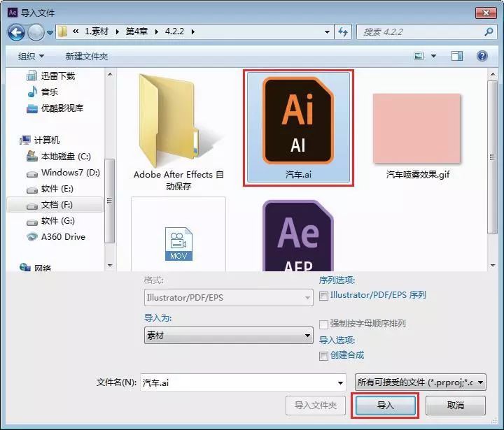Open the view options dropdown arrow
The image size is (504, 430).
point(433,56)
